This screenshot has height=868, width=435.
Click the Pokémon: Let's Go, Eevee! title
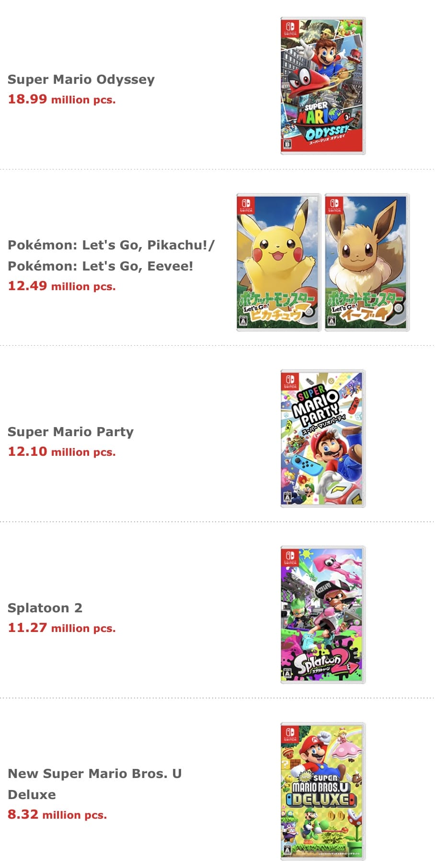tap(100, 266)
